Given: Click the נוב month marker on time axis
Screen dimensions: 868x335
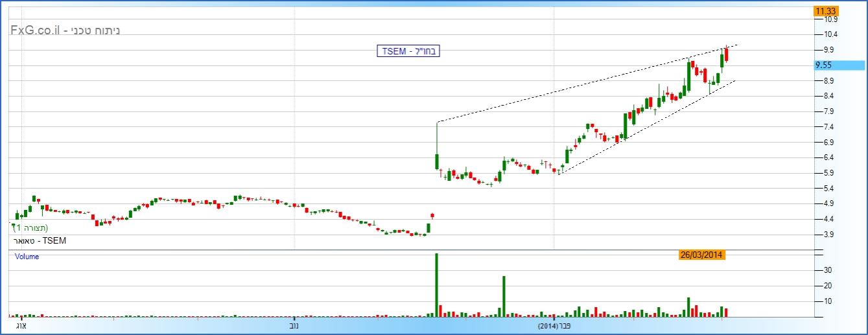Looking at the screenshot, I should click(x=294, y=325).
